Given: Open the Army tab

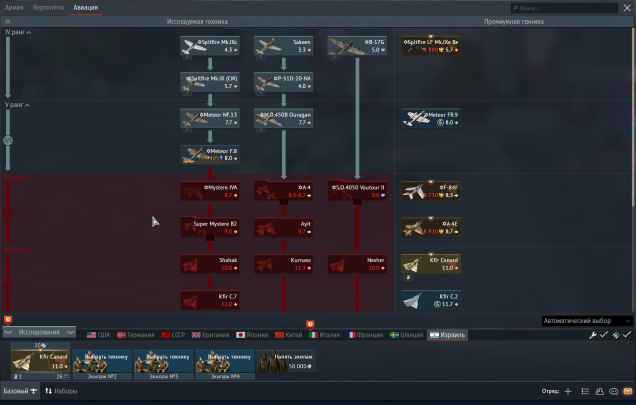Looking at the screenshot, I should coord(14,7).
